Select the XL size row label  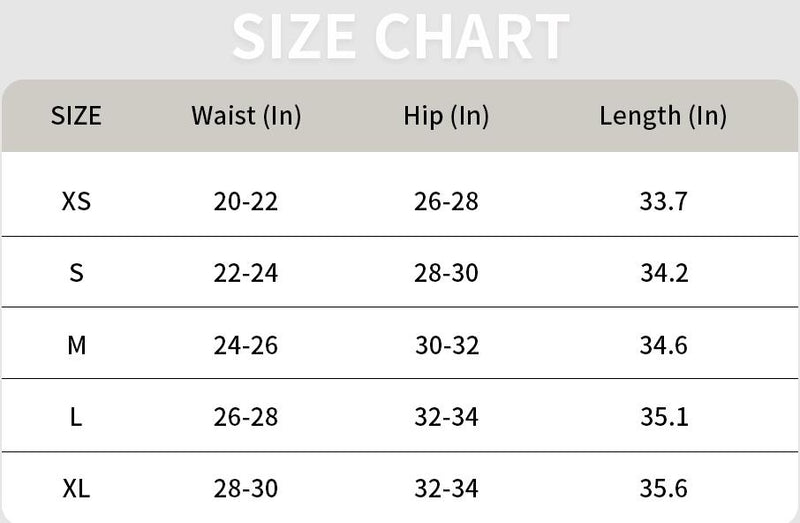(x=76, y=489)
